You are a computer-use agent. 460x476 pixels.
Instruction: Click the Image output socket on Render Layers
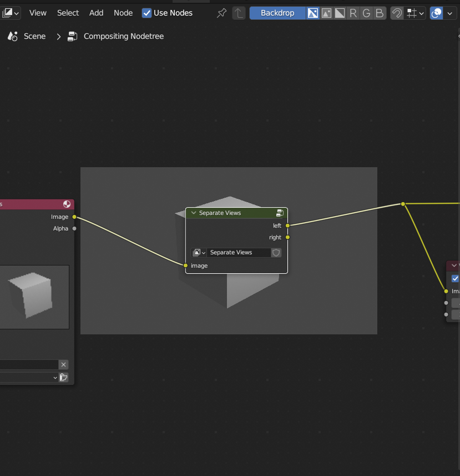(x=74, y=217)
